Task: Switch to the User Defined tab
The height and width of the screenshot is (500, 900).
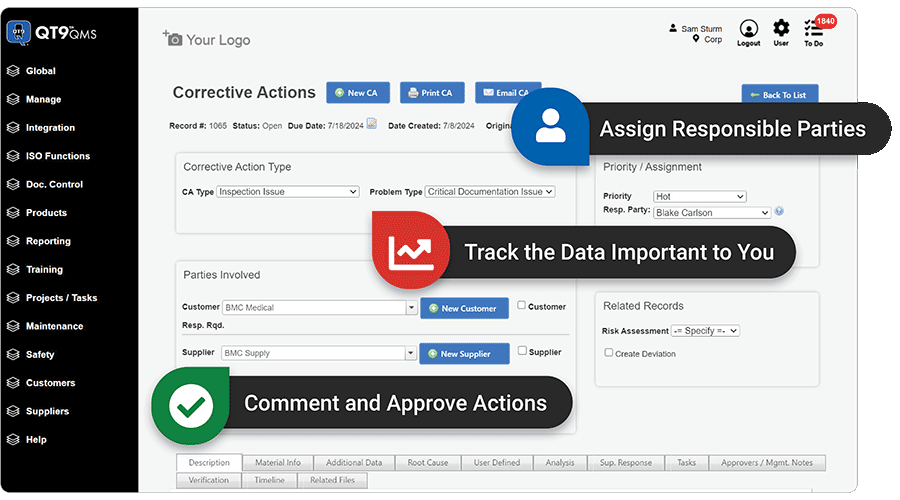Action: (496, 463)
